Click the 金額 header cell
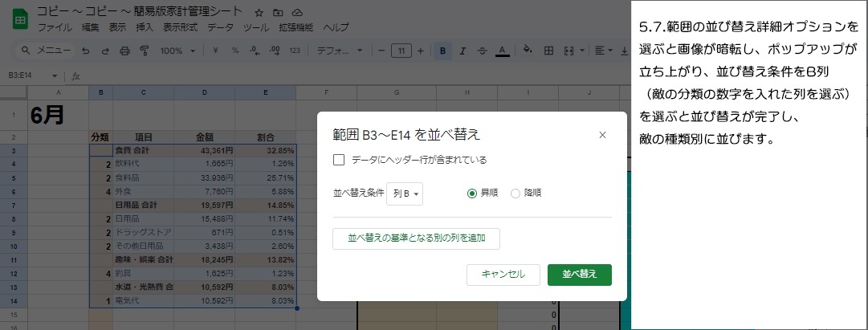The image size is (868, 330). (204, 137)
